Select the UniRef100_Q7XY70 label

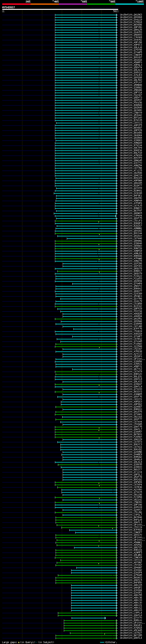tap(131, 618)
